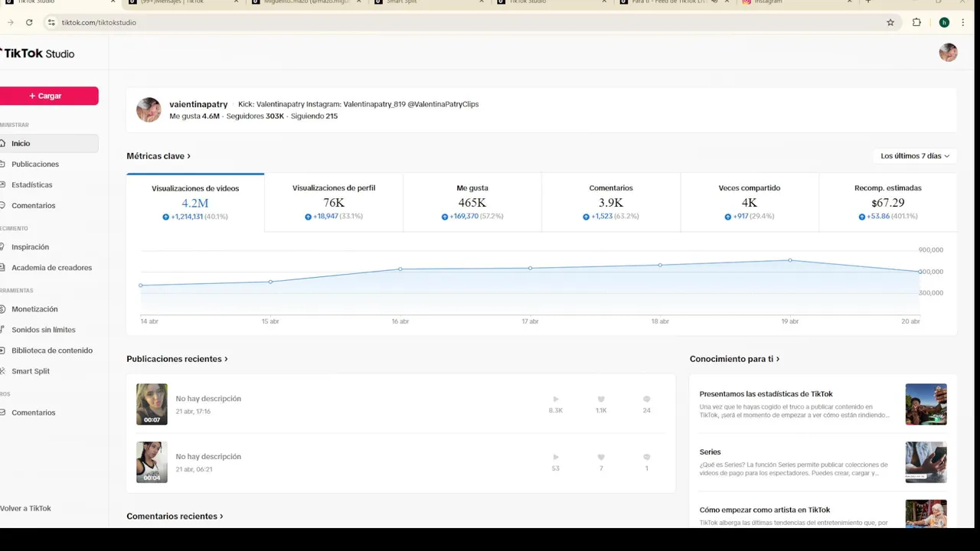Open Inicio in the sidebar
Image resolution: width=980 pixels, height=551 pixels.
[49, 143]
